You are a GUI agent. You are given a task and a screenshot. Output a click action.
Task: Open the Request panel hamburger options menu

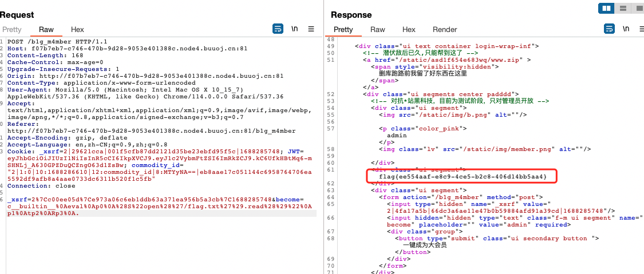(311, 29)
